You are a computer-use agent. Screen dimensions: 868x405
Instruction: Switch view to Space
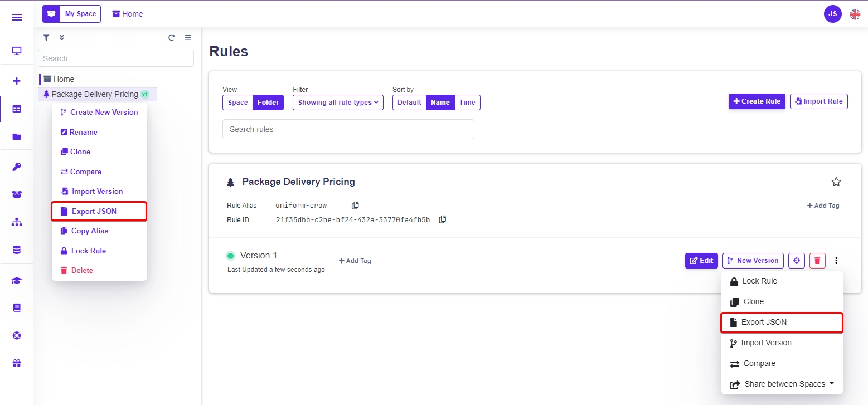pyautogui.click(x=237, y=103)
